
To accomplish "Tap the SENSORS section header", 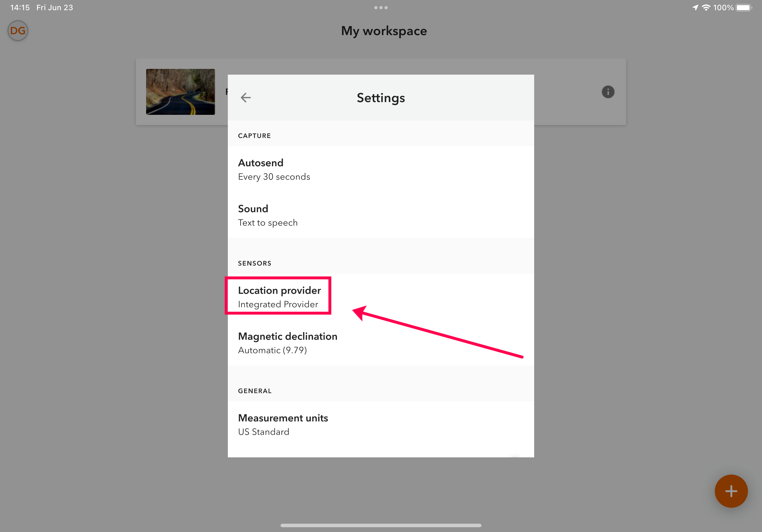I will click(x=254, y=263).
